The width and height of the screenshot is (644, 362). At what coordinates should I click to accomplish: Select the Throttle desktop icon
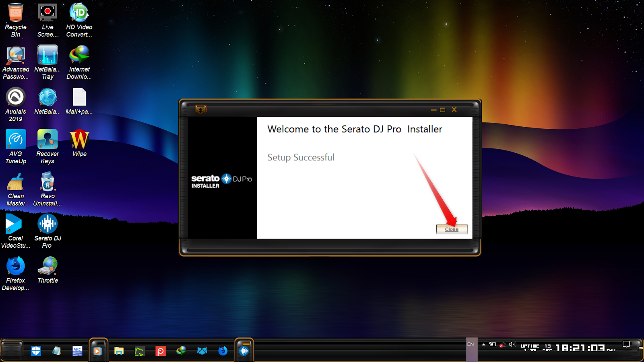pos(47,270)
